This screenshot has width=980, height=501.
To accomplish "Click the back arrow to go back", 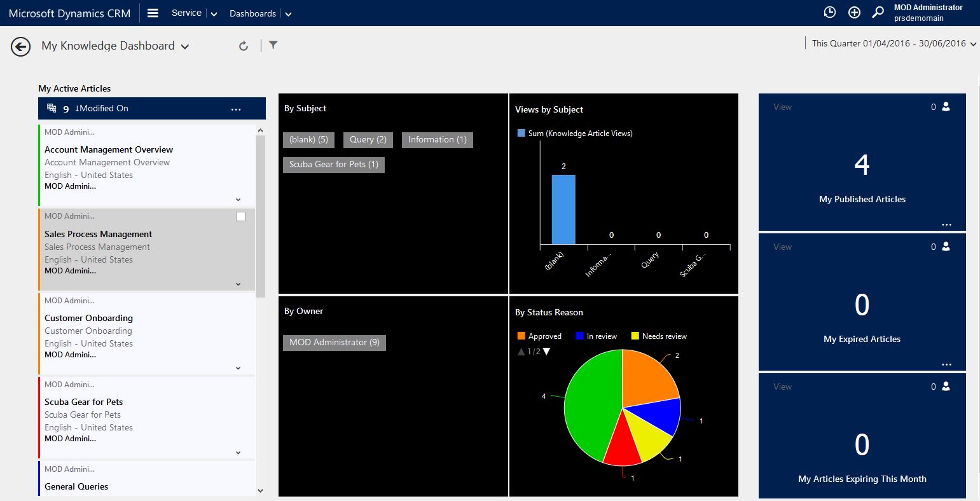I will click(x=20, y=46).
